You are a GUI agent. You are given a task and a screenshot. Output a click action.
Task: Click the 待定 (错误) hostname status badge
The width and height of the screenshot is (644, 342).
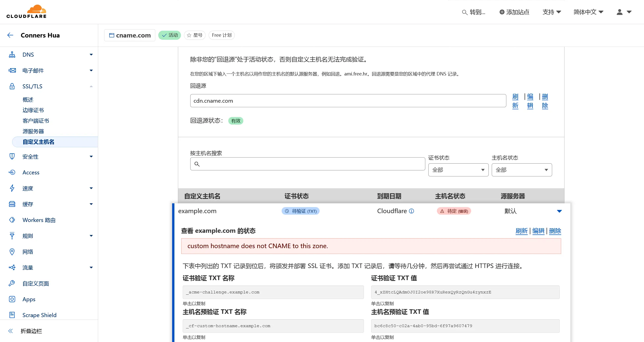tap(454, 211)
